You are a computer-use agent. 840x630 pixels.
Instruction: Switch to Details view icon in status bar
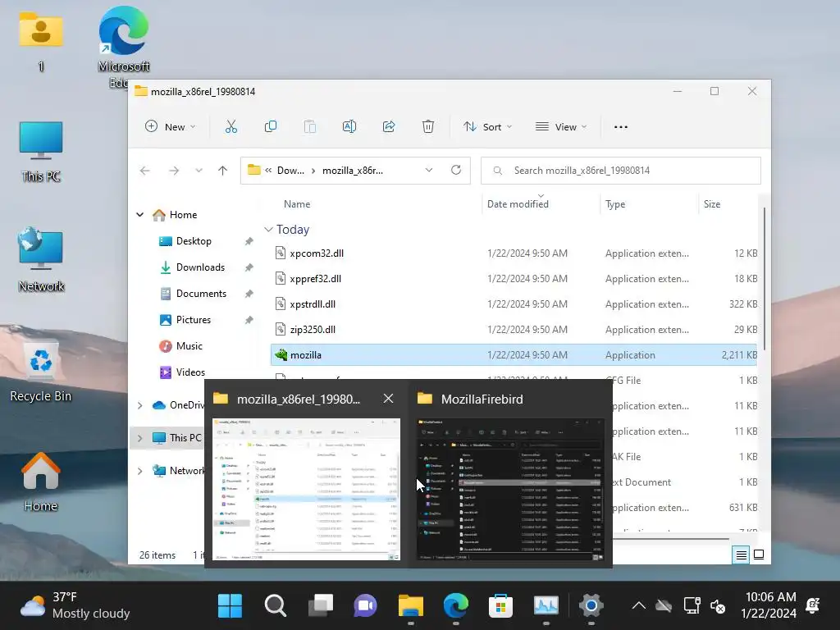[x=741, y=555]
